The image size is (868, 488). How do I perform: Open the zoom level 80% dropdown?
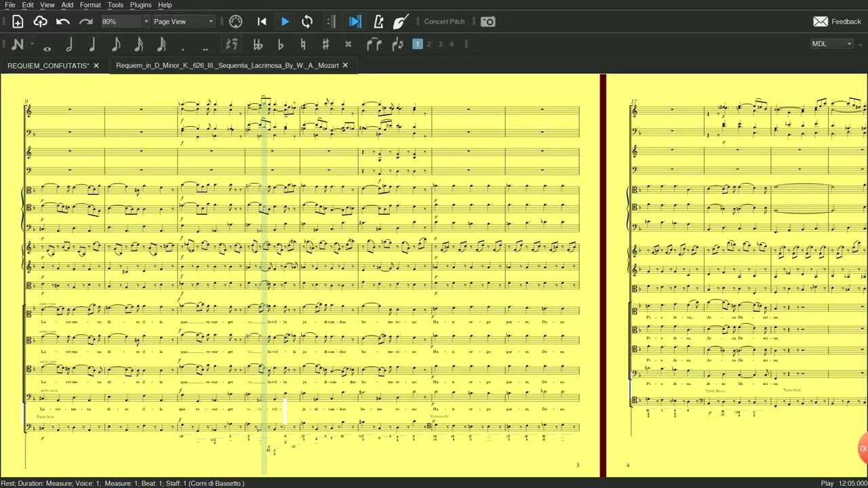point(125,22)
